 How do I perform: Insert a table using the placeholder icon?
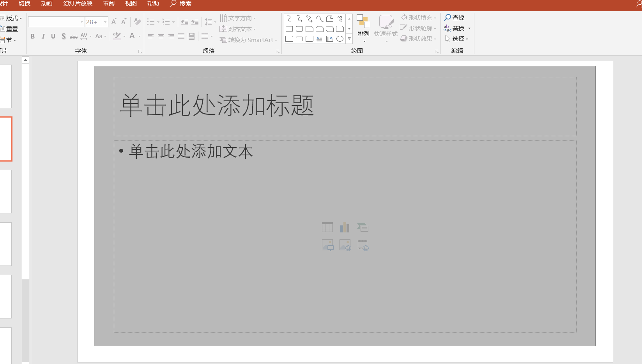(327, 227)
